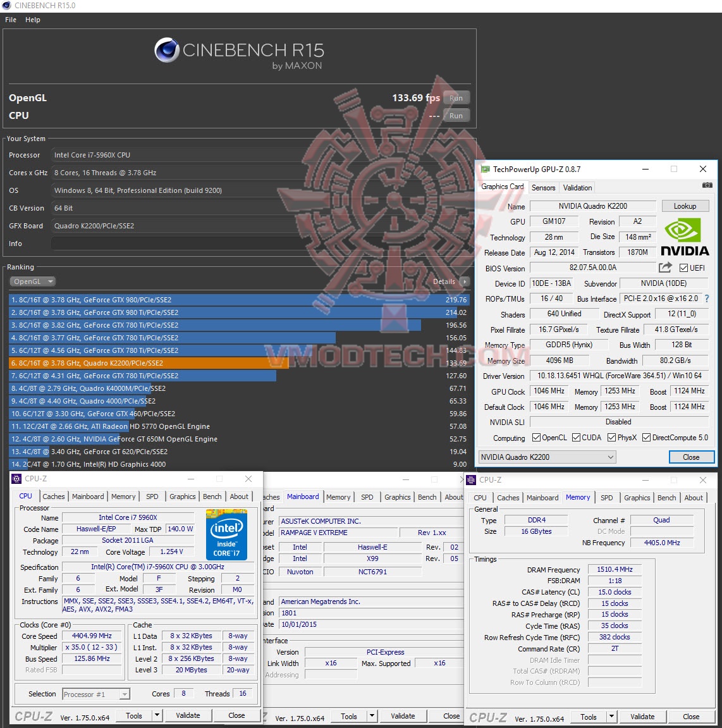The height and width of the screenshot is (728, 722).
Task: Click the Cinebench R15 logo sphere
Action: pos(167,50)
